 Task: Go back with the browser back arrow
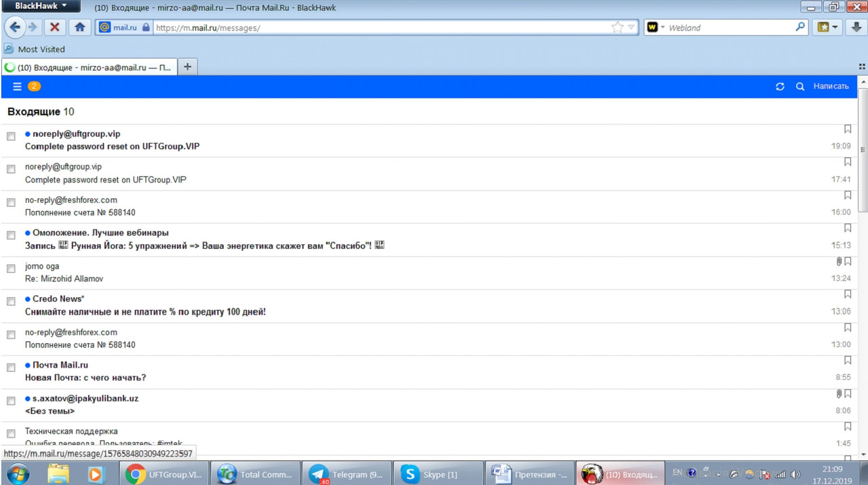click(x=15, y=27)
